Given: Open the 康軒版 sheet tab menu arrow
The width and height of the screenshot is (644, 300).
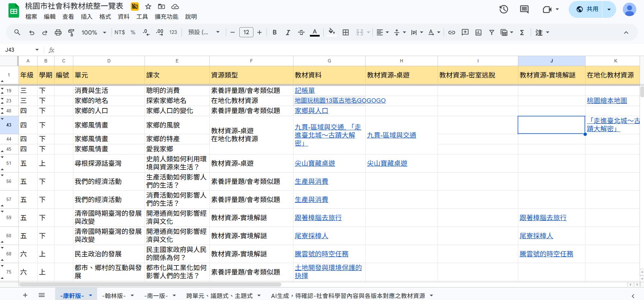Looking at the screenshot, I should [x=90, y=296].
